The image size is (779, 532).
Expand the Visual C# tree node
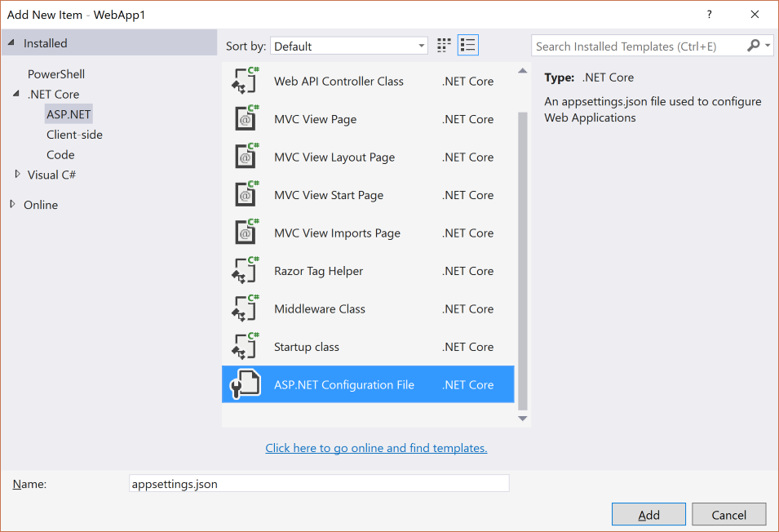point(17,175)
